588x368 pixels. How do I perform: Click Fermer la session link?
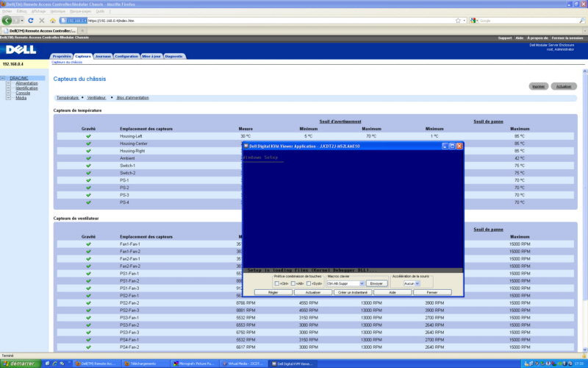(x=567, y=38)
